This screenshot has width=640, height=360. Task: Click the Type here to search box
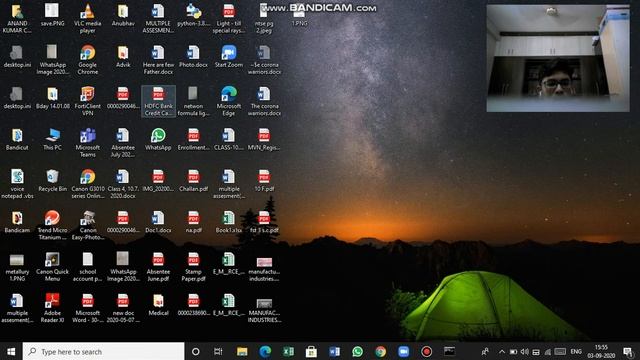click(103, 351)
